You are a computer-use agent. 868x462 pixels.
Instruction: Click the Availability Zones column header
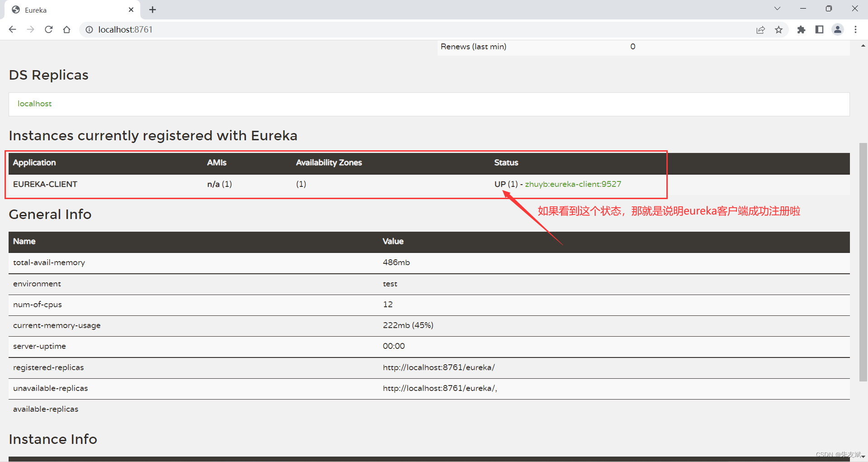329,162
